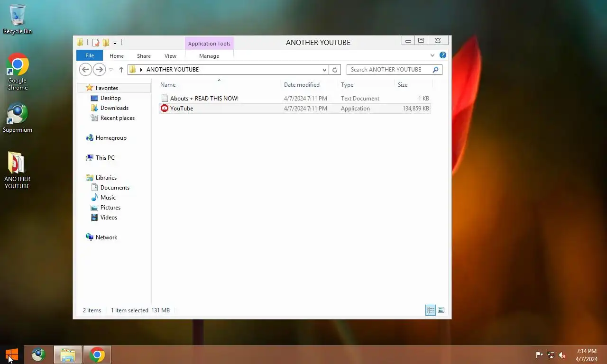Expand the ribbon with chevron arrow
Viewport: 607px width, 364px height.
click(x=432, y=55)
